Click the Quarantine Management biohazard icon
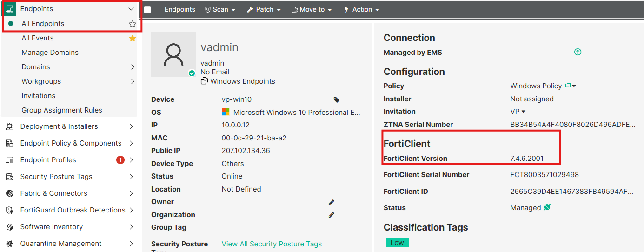 click(x=10, y=244)
